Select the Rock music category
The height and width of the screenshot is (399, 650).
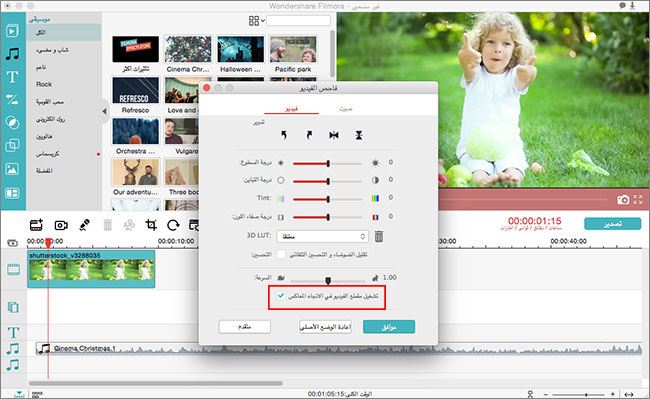coord(44,84)
